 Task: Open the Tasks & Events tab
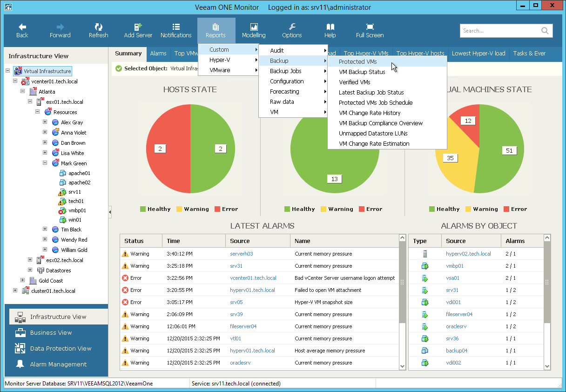tap(529, 54)
